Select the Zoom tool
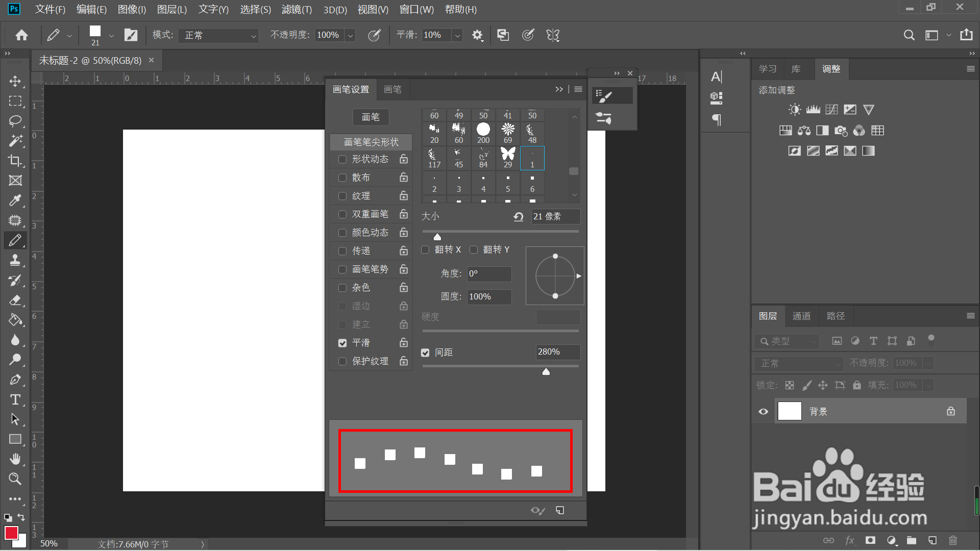 [x=15, y=479]
